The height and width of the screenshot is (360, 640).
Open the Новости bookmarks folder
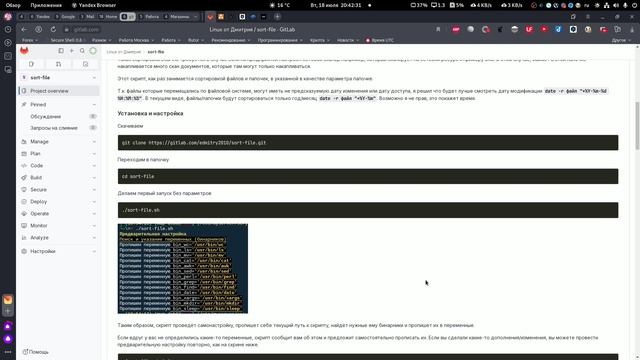348,40
